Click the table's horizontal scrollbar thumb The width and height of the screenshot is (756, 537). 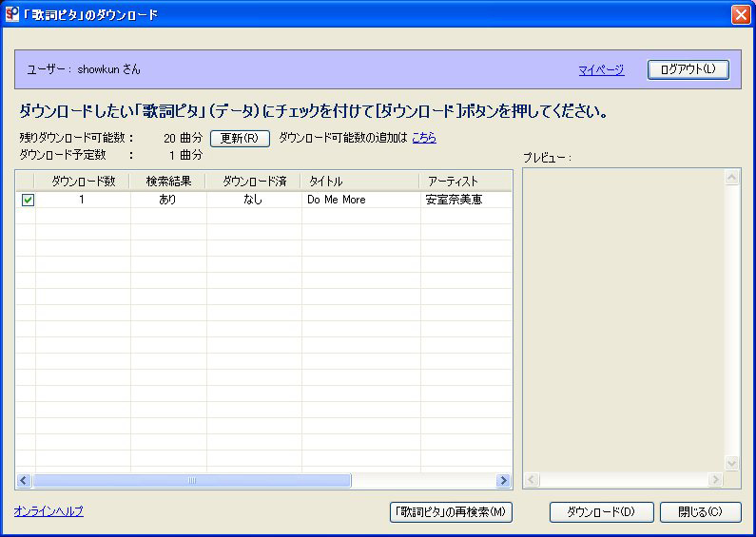[x=191, y=481]
